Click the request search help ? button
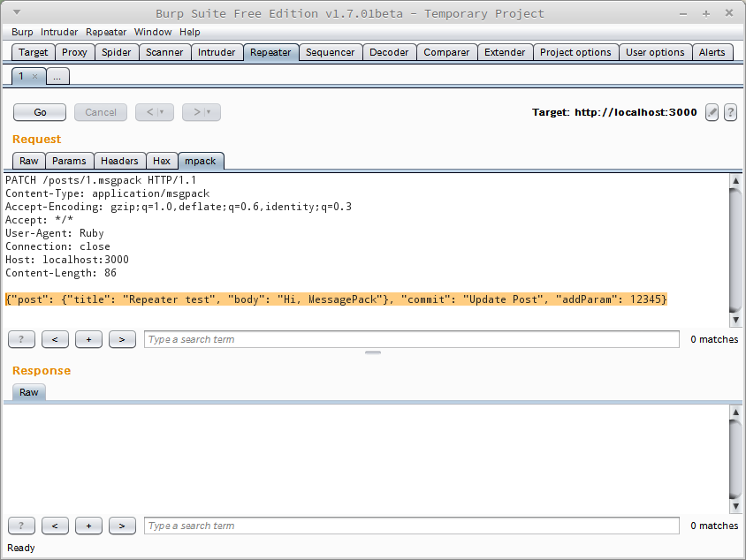Image resolution: width=746 pixels, height=560 pixels. tap(21, 339)
